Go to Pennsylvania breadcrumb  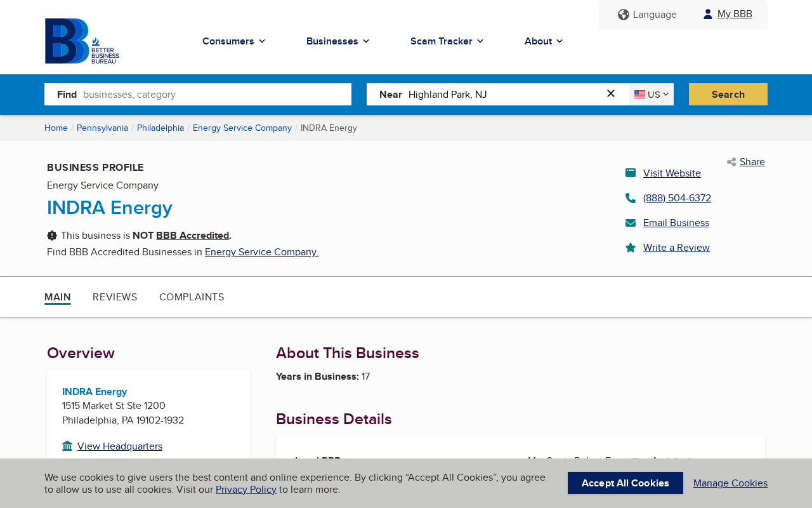[x=102, y=128]
